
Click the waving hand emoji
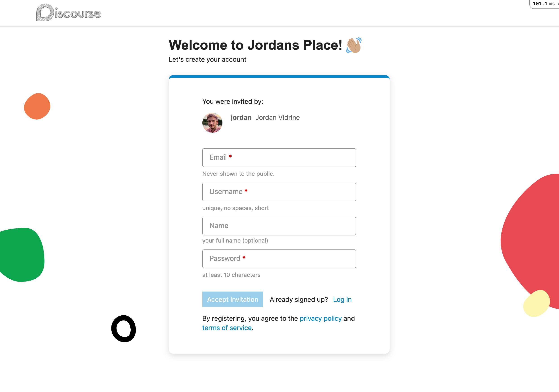click(354, 45)
